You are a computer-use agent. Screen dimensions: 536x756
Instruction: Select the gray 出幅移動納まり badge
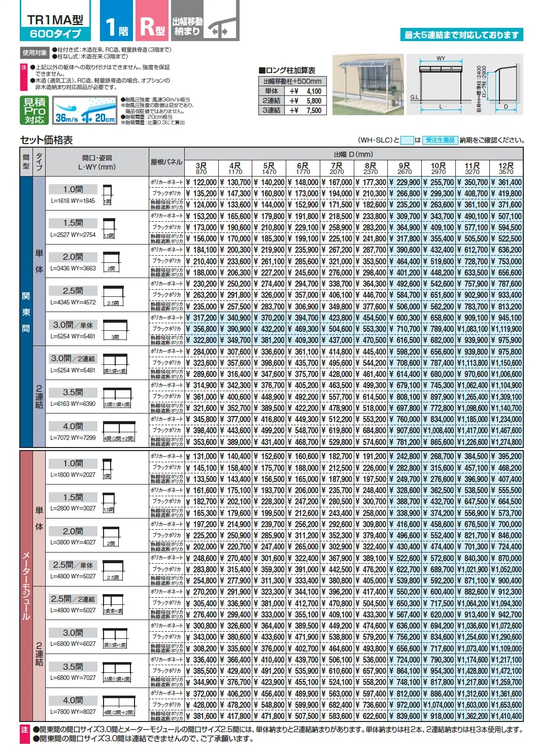pyautogui.click(x=205, y=20)
